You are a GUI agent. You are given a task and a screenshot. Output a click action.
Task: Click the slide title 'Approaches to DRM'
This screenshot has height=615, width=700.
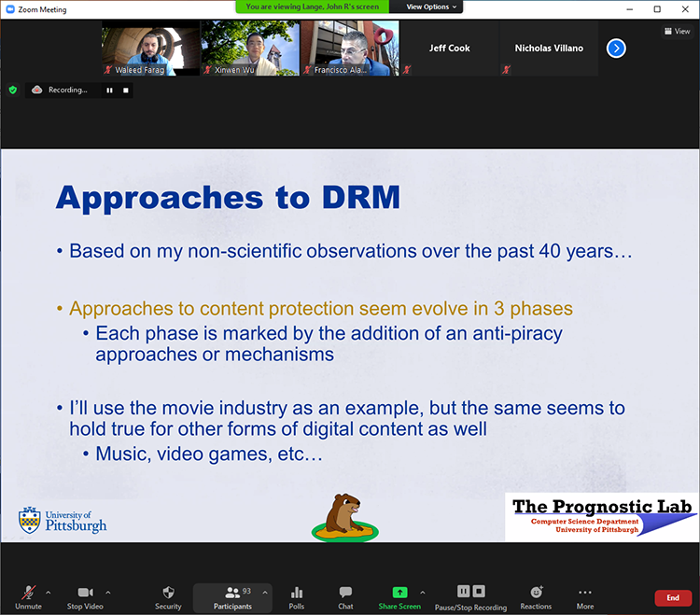(228, 198)
